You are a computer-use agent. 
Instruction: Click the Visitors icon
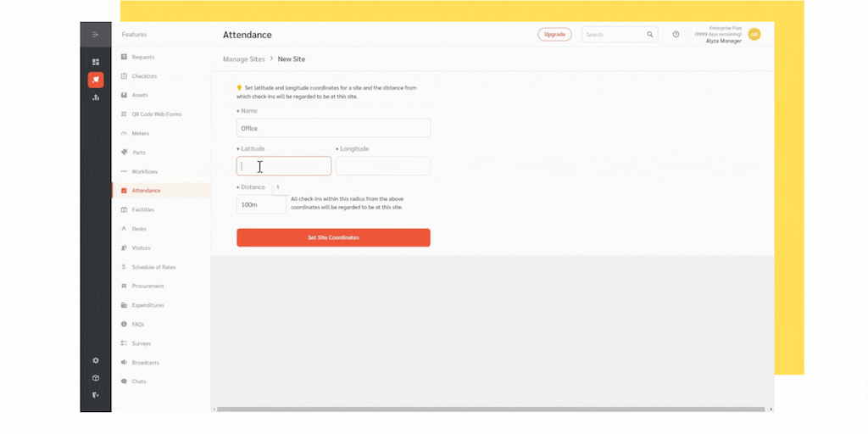[124, 248]
